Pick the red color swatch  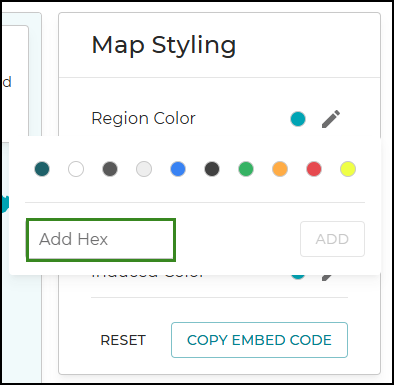(x=314, y=169)
